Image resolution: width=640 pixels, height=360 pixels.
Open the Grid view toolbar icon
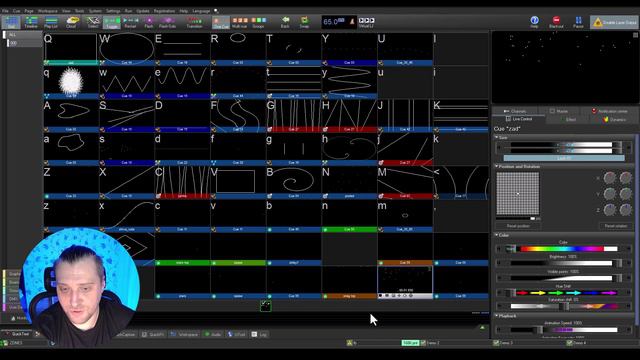coord(11,22)
